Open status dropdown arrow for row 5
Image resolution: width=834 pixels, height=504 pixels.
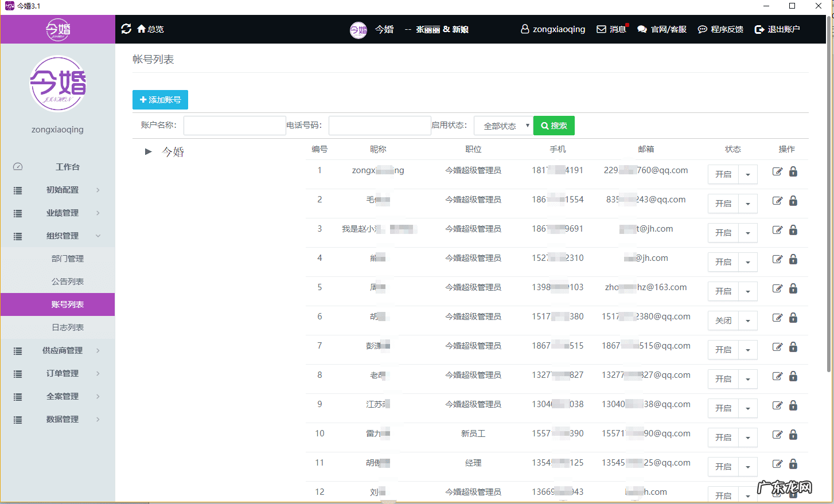pos(748,291)
